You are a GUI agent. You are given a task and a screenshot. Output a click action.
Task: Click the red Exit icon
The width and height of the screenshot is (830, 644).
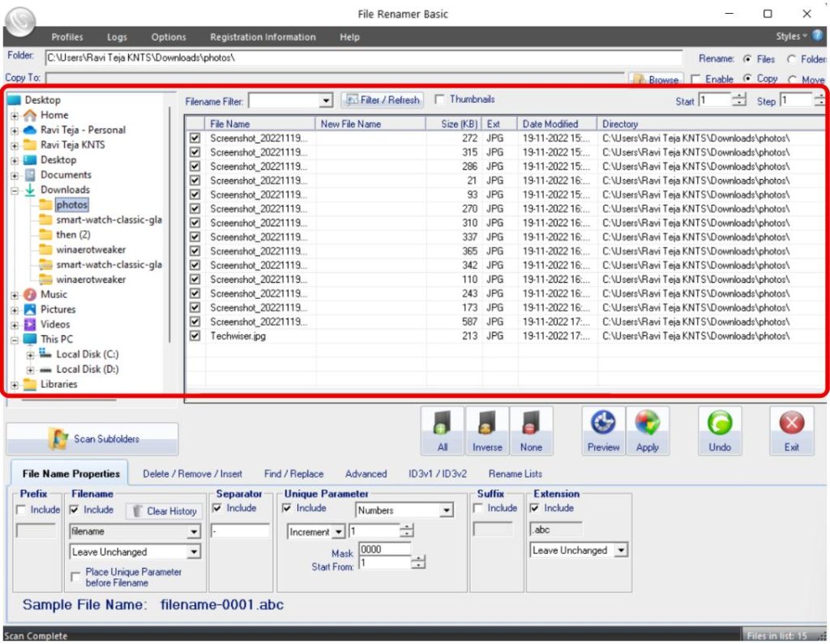791,430
